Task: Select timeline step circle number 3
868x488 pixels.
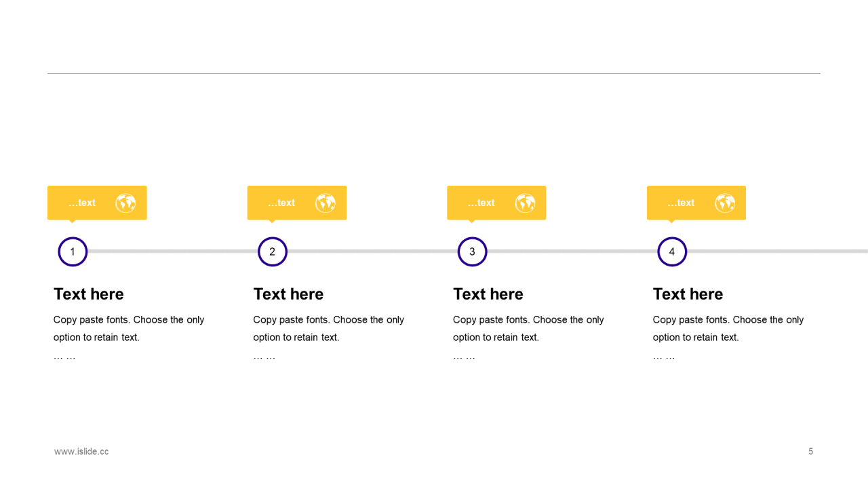Action: point(472,252)
